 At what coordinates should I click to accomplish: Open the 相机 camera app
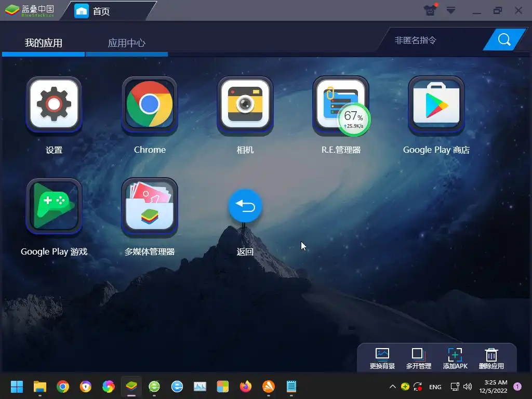(245, 104)
